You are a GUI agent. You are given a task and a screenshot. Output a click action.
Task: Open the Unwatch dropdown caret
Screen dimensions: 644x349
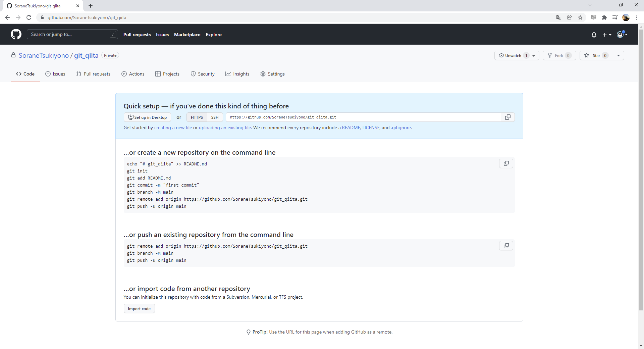pyautogui.click(x=534, y=56)
